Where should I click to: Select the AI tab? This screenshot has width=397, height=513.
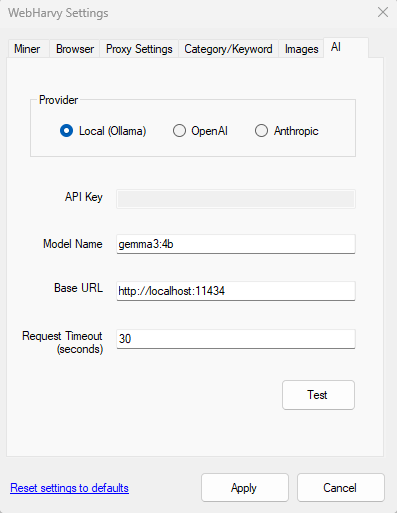tap(346, 48)
